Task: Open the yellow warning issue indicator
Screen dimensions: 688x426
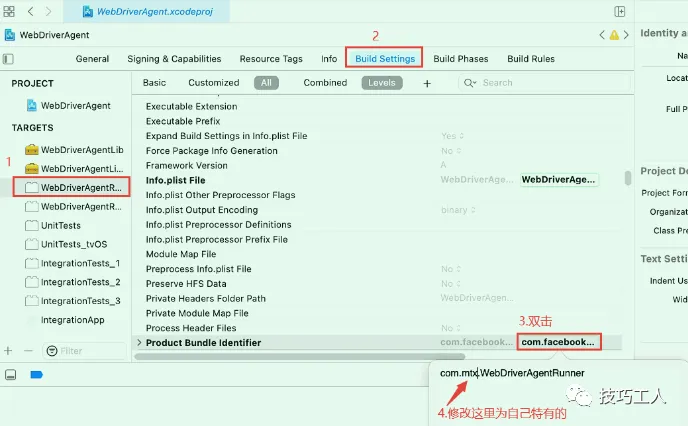Action: click(x=614, y=35)
